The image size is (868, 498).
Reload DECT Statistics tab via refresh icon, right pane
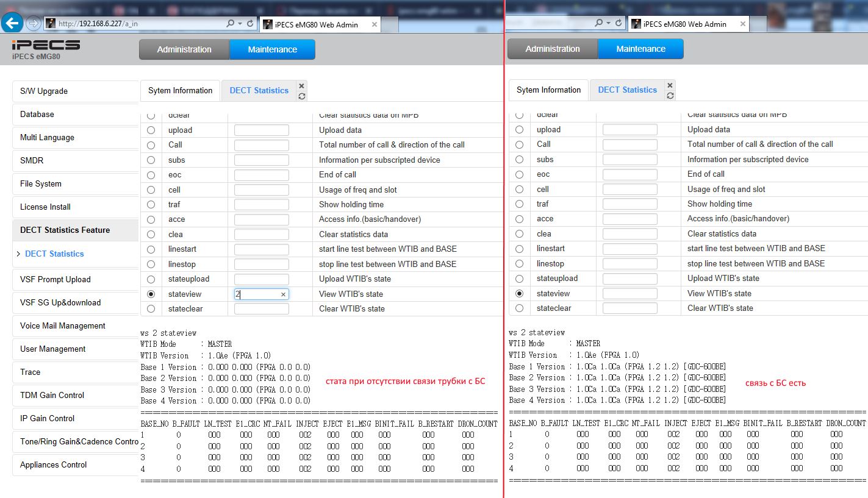click(x=670, y=96)
